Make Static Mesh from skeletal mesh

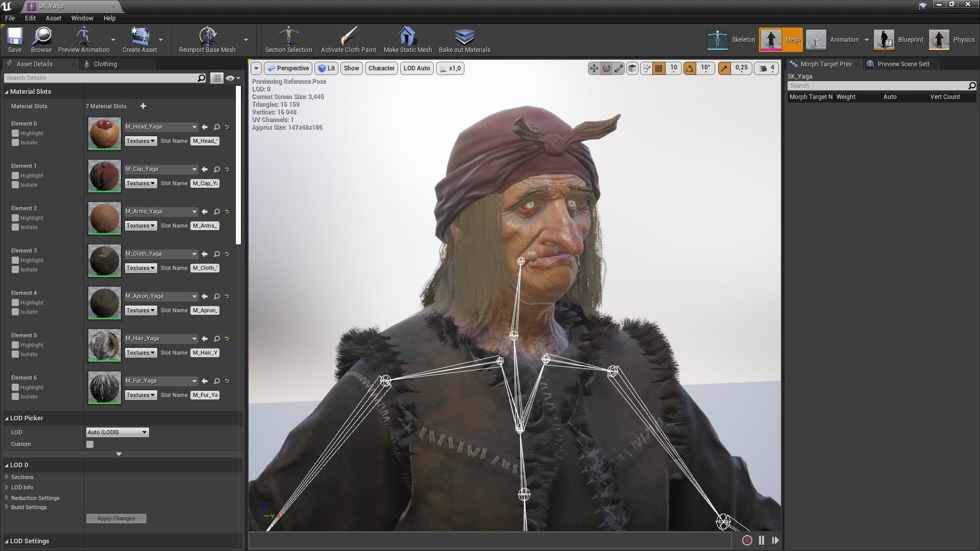[x=407, y=40]
